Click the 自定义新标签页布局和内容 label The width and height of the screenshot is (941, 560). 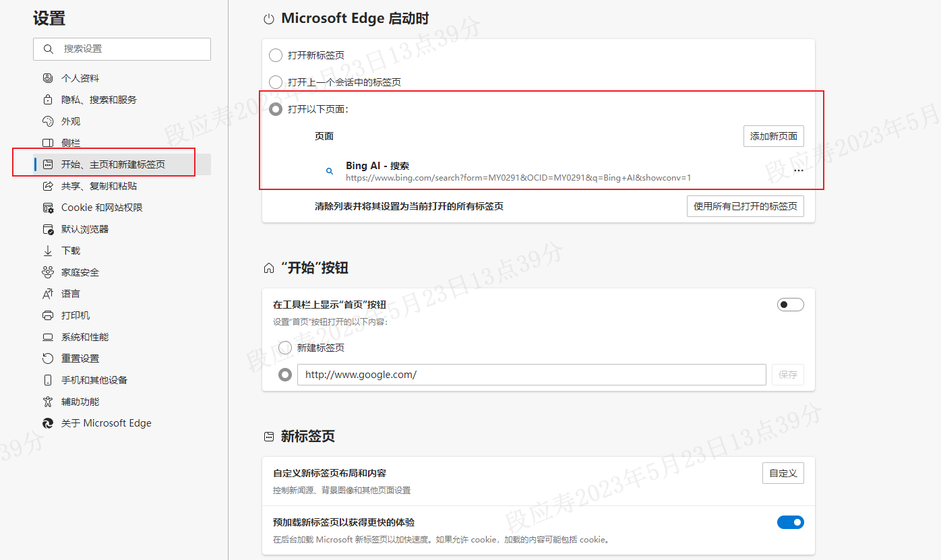click(330, 473)
